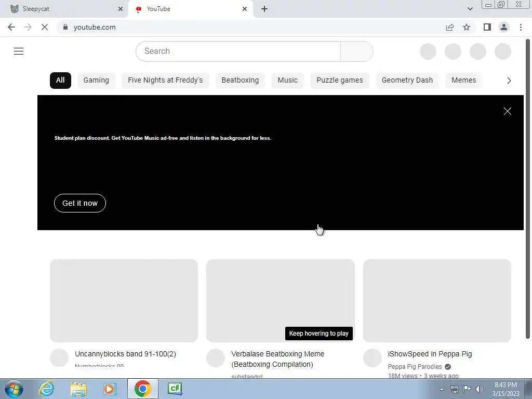View site info via the lock icon
532x399 pixels.
[x=65, y=27]
